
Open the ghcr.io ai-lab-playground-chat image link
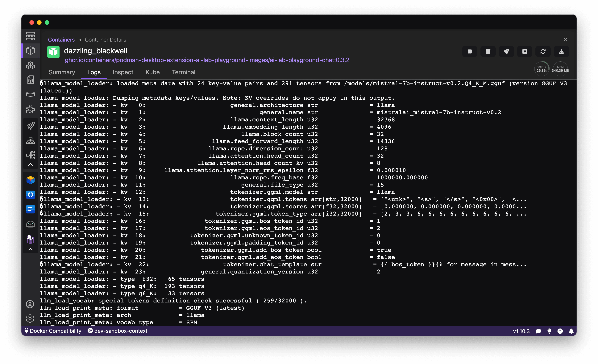207,60
